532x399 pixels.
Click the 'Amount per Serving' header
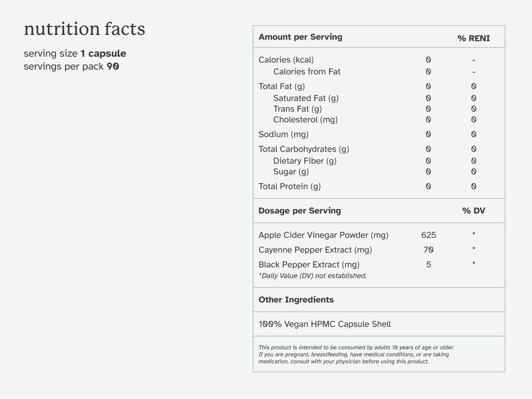300,37
